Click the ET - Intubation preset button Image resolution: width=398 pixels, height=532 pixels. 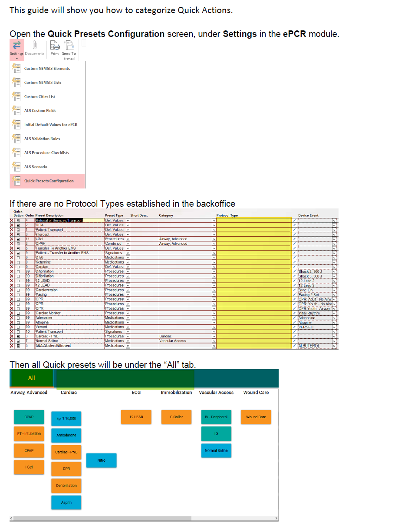point(29,433)
